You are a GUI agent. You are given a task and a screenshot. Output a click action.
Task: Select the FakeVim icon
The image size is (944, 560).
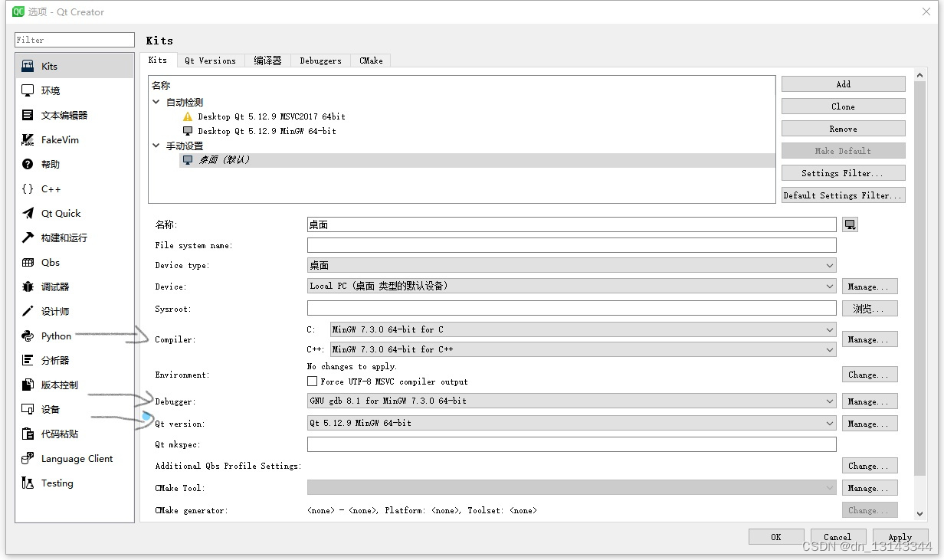[x=28, y=139]
